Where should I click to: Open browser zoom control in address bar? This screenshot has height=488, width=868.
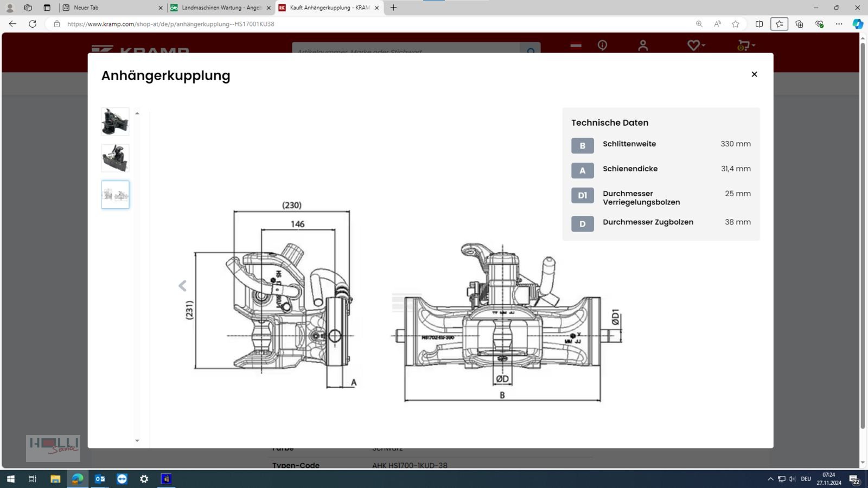[x=699, y=24]
